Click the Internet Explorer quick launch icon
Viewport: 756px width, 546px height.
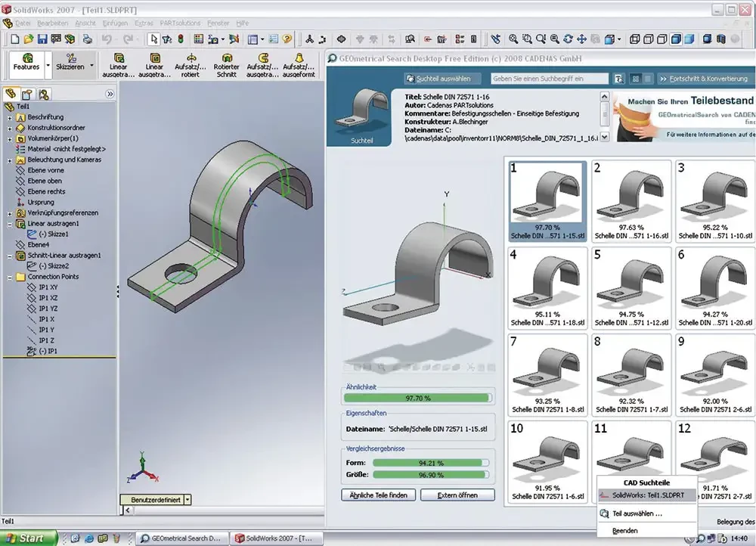89,538
